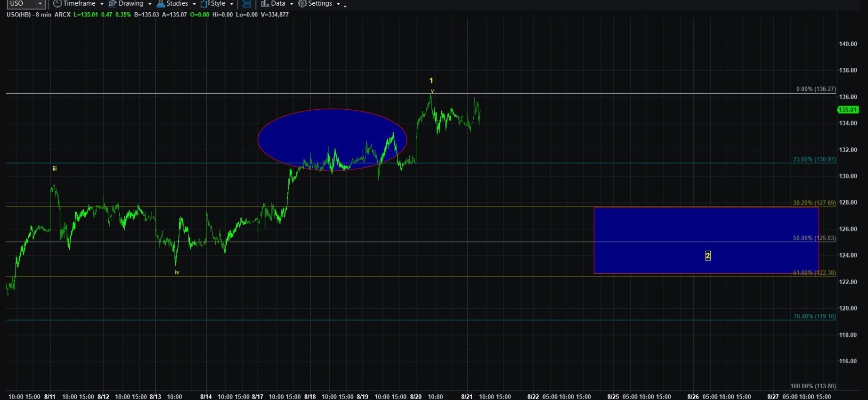This screenshot has width=868, height=400.
Task: Select the blue ellipse drawing on chart
Action: 332,139
